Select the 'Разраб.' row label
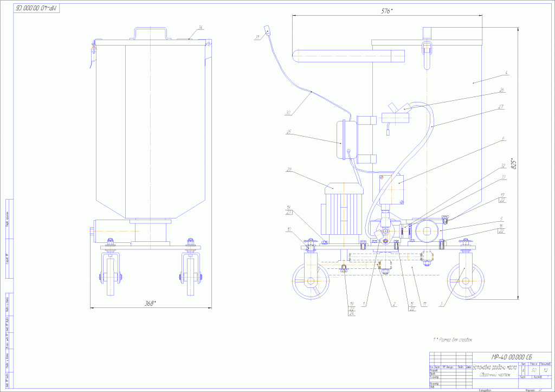The height and width of the screenshot is (392, 555). click(433, 370)
